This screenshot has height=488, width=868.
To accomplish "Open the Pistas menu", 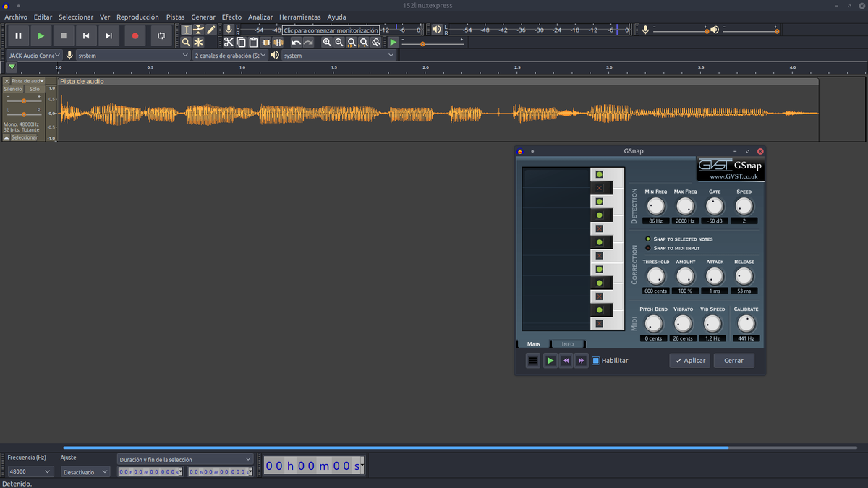I will click(175, 17).
